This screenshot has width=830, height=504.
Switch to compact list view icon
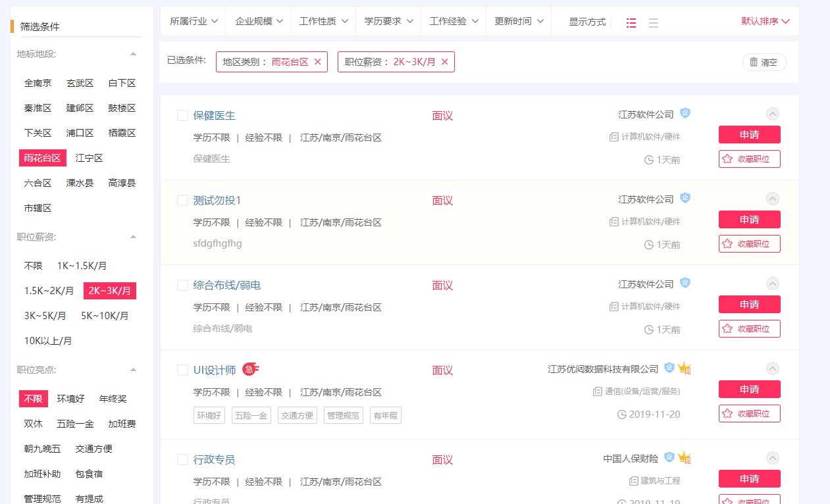pos(653,23)
